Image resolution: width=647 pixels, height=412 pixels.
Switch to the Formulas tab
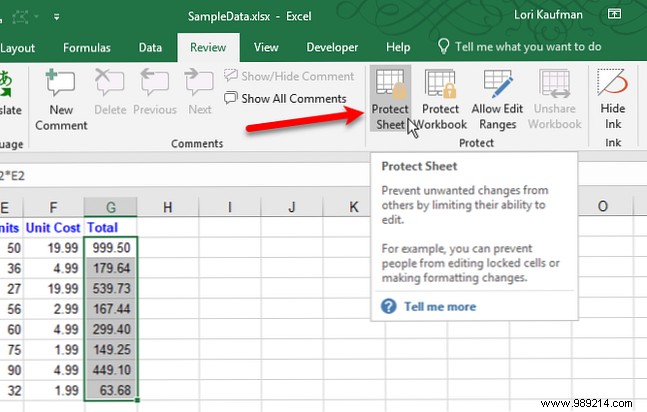tap(87, 47)
